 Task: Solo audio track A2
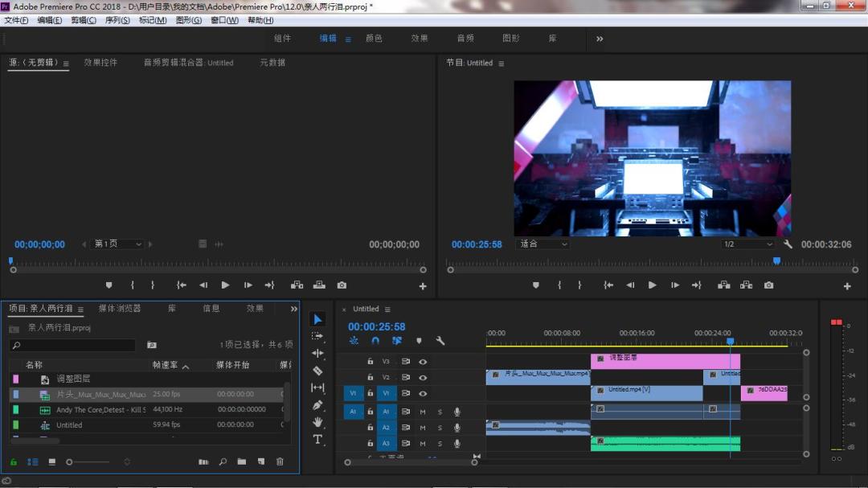440,428
